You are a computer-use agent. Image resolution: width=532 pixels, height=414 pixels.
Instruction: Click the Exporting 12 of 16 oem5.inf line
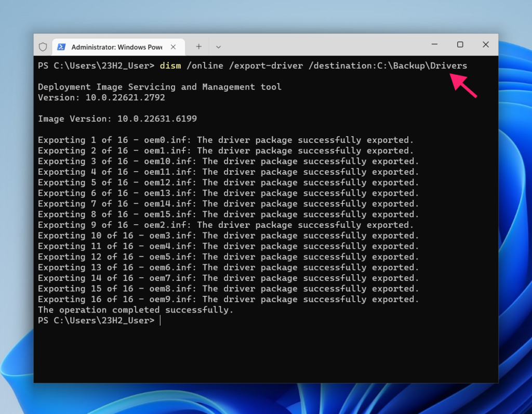(x=229, y=257)
